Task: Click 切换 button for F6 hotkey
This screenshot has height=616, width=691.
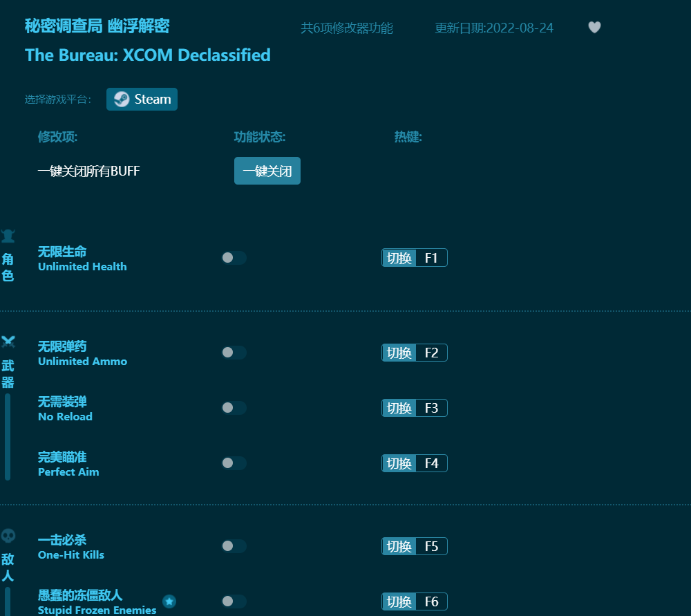Action: [x=399, y=601]
